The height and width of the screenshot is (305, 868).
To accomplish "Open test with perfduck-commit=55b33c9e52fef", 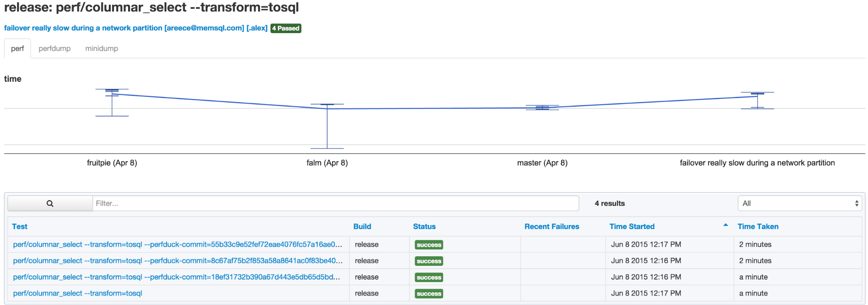I will coord(178,244).
